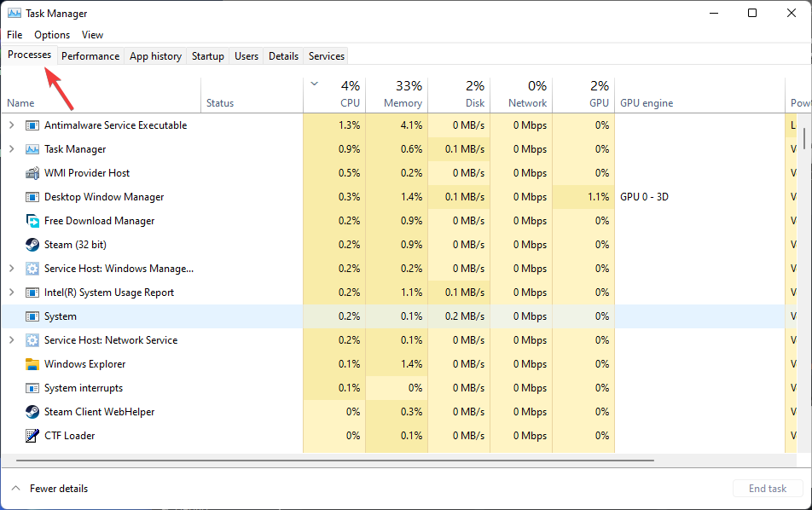The width and height of the screenshot is (812, 510).
Task: Click the WMI Provider Host icon
Action: [x=32, y=173]
